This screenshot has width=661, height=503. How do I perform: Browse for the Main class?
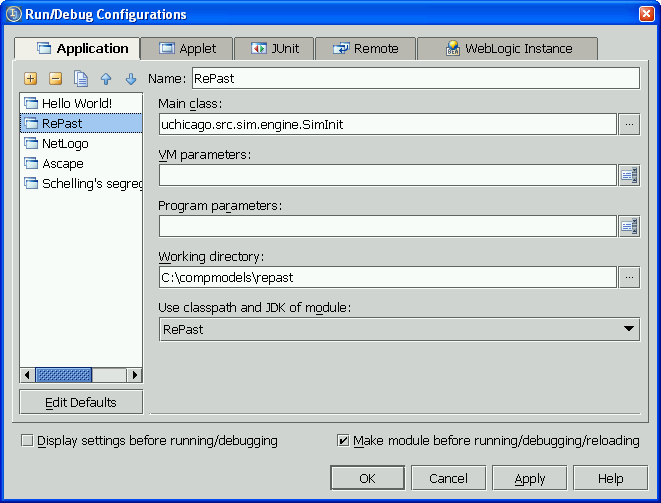[629, 124]
